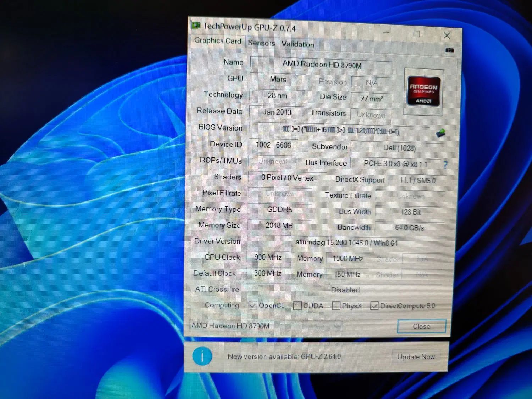Click the GPU-Z app icon in title bar
This screenshot has height=399, width=532.
tap(196, 25)
